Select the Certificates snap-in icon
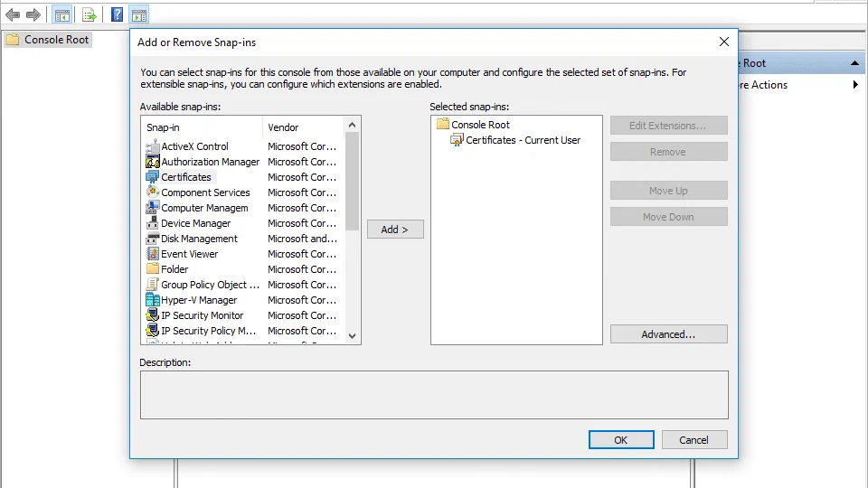The height and width of the screenshot is (488, 868). coord(152,177)
